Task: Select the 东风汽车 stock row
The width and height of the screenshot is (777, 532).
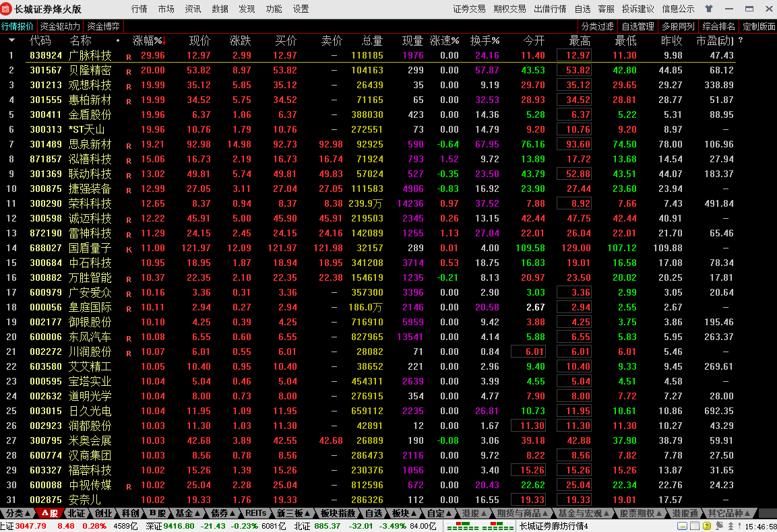Action: [x=90, y=337]
